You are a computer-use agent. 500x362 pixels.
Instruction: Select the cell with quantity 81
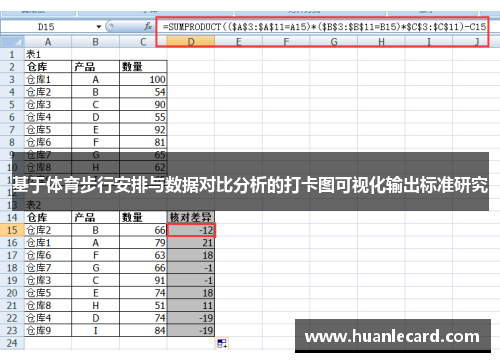[143, 142]
